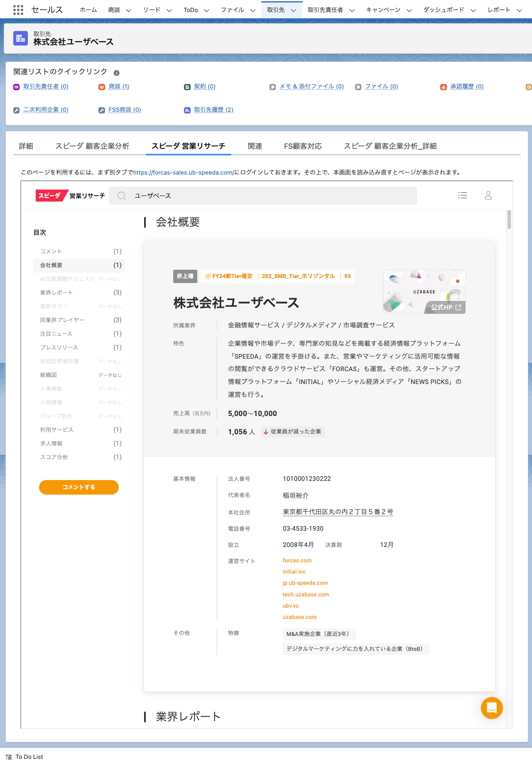Viewport: 532px width, 766px height.
Task: Click the FY24新Tier確定 tag
Action: pos(229,276)
